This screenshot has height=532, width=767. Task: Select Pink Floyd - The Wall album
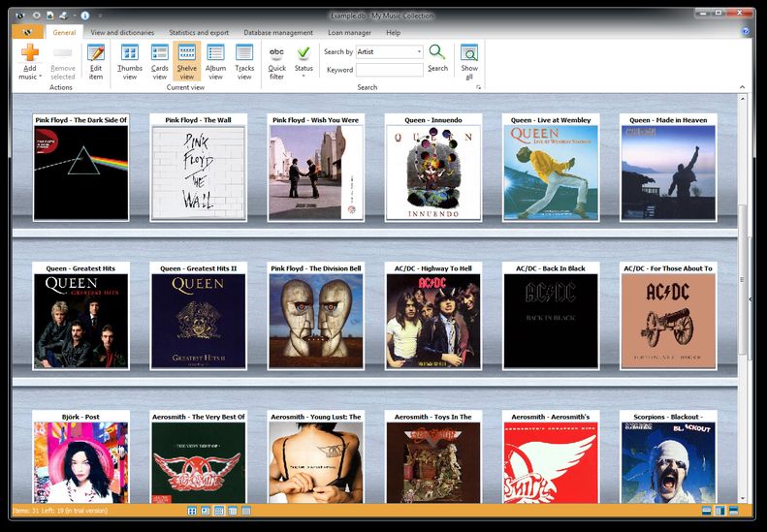[198, 168]
